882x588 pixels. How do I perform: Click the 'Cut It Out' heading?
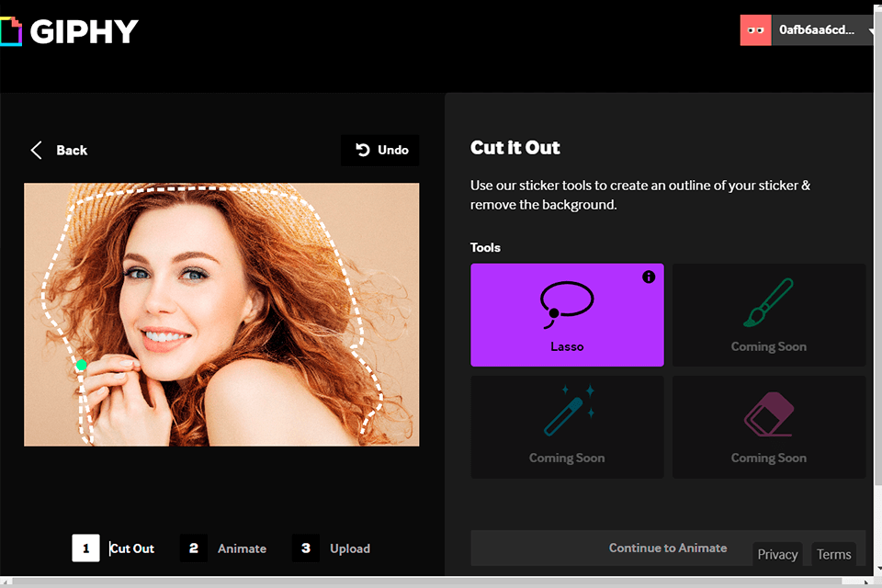pos(514,147)
